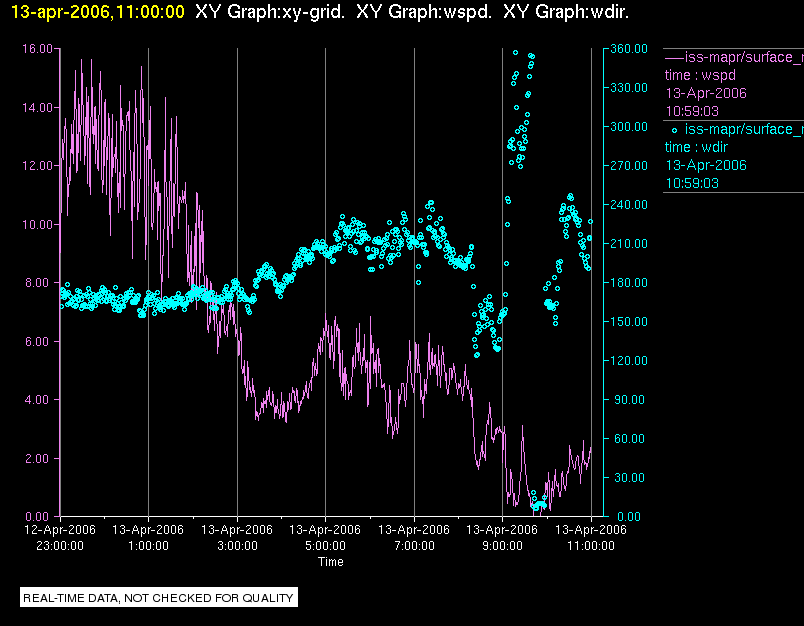Screen dimensions: 804x626
Task: Click the 'Time' axis title
Action: tap(331, 562)
